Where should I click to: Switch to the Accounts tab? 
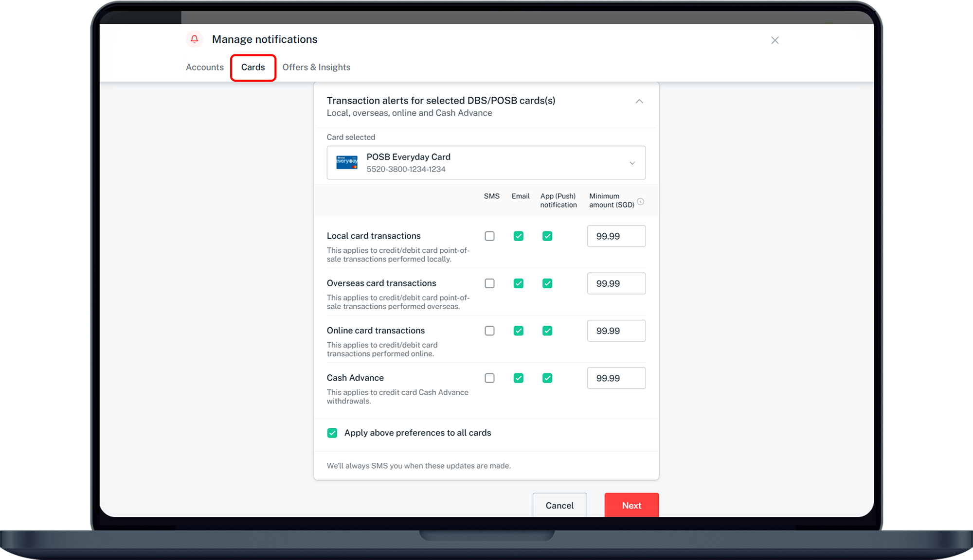pos(205,67)
